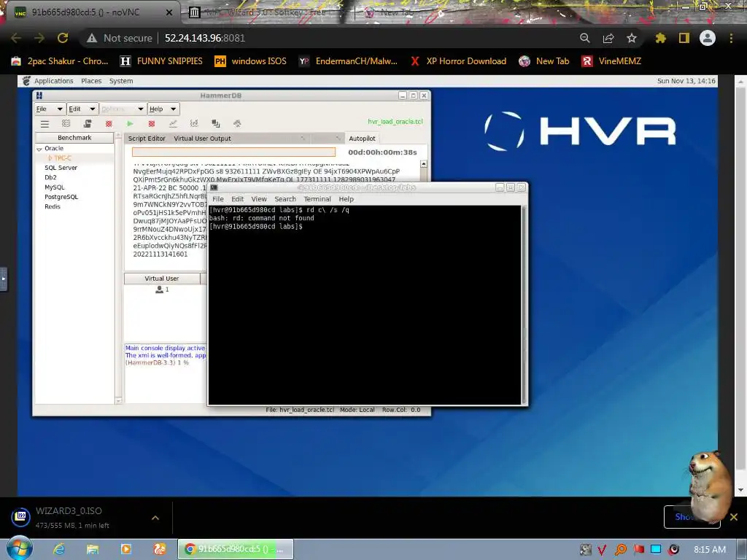Click the autopilot windows icon in HammerDB toolbar

coord(215,124)
